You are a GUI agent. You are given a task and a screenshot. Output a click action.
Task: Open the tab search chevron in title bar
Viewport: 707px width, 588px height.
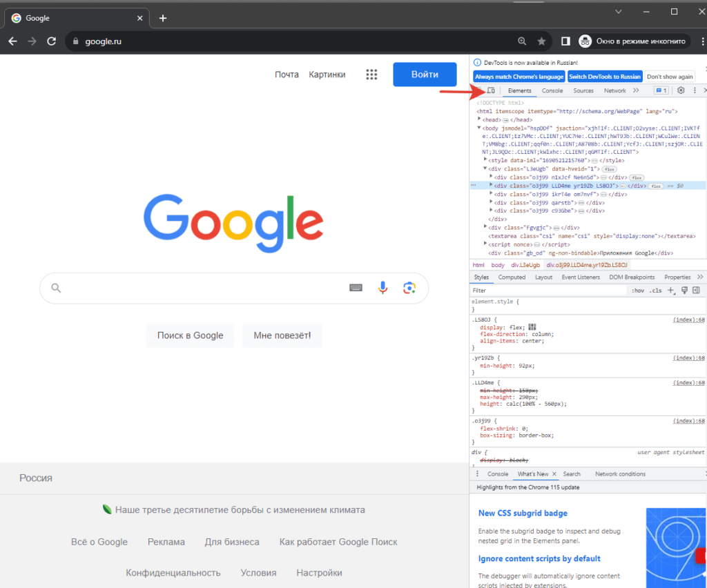coord(619,12)
